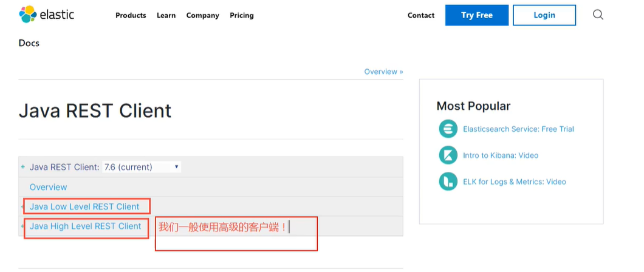Click the Most Popular heading
This screenshot has width=644, height=272.
point(473,106)
